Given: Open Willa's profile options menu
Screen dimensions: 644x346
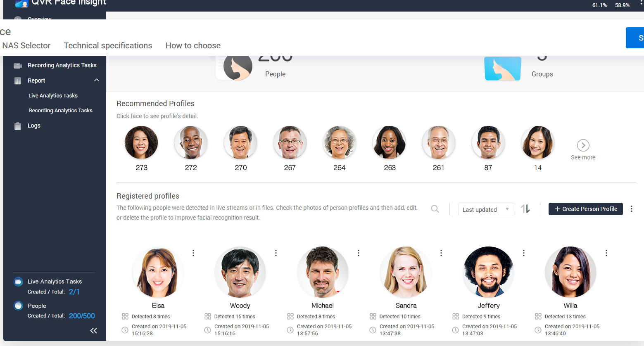Looking at the screenshot, I should click(x=606, y=253).
